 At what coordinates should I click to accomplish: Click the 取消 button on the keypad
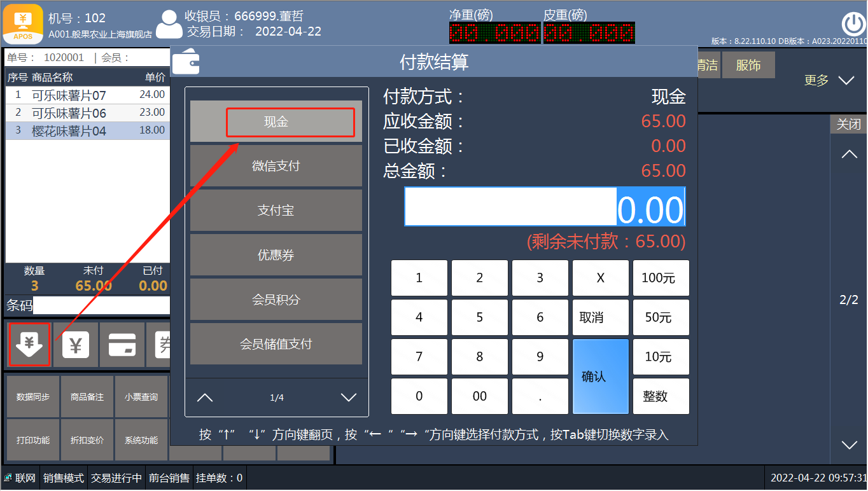coord(601,317)
